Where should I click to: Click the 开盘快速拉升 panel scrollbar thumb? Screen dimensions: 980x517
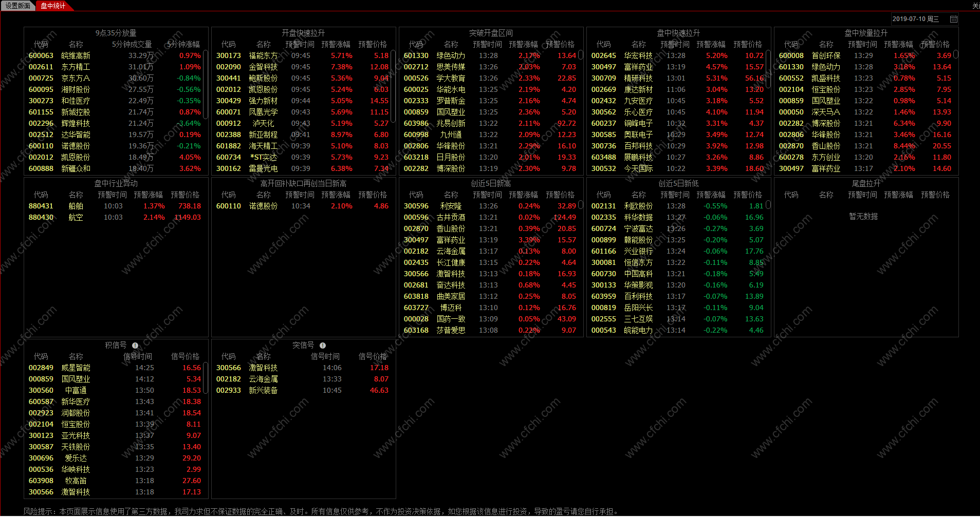tap(393, 86)
